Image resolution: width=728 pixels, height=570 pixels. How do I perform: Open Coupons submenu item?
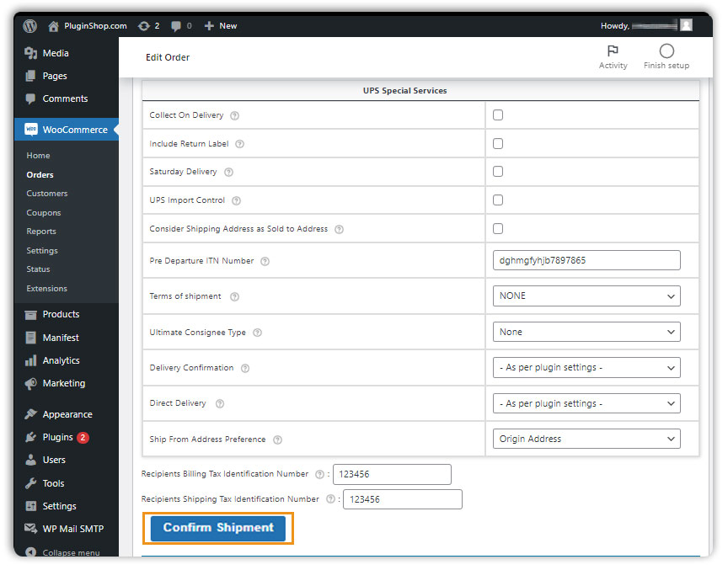(44, 213)
